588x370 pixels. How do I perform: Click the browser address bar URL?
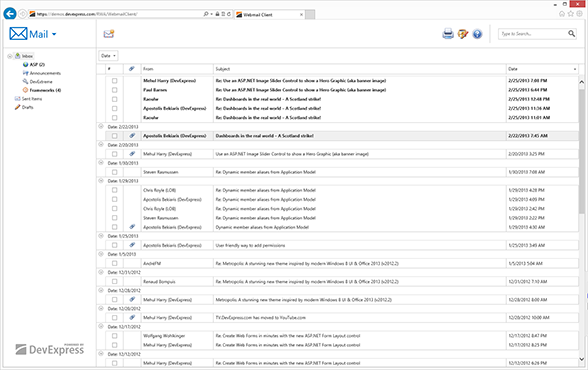click(87, 14)
